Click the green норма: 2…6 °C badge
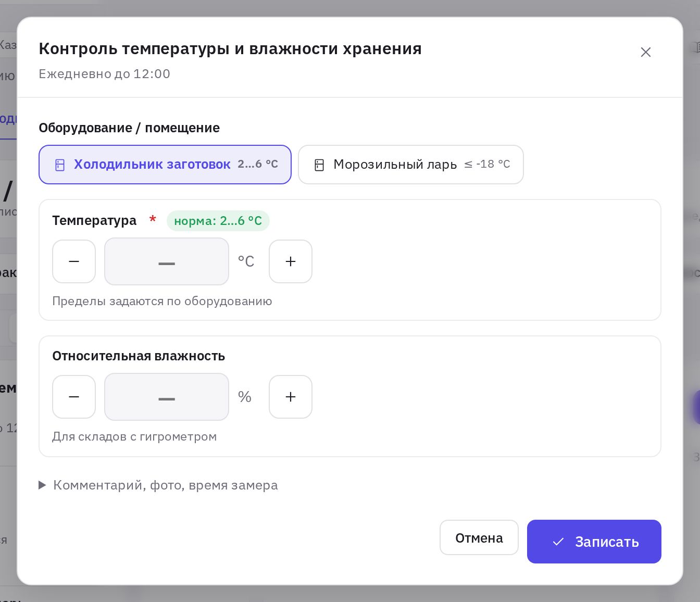 (218, 221)
